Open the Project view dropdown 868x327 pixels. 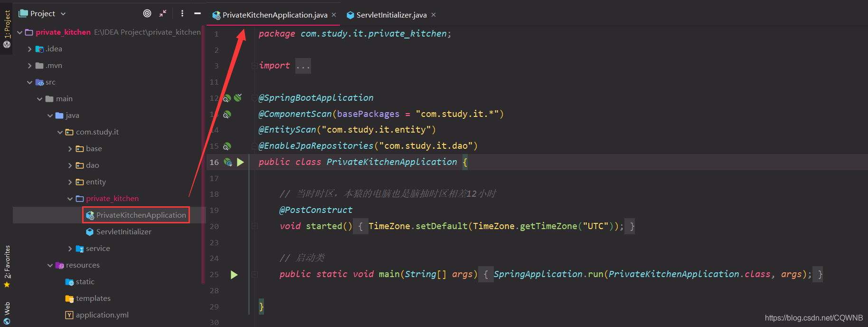(42, 13)
